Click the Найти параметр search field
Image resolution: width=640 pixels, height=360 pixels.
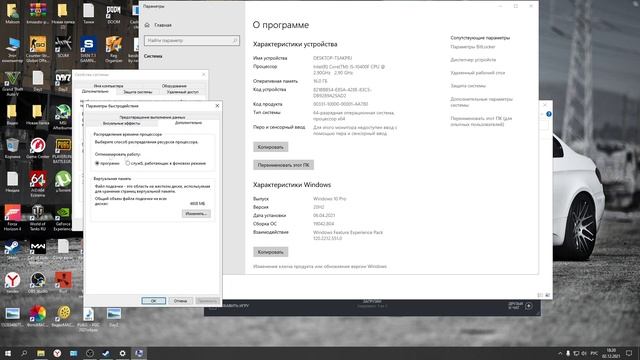coord(192,40)
